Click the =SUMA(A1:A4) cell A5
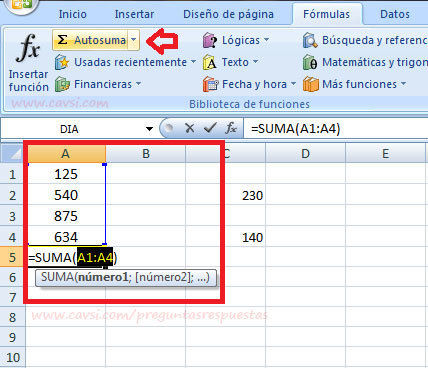The width and height of the screenshot is (428, 368). pos(66,257)
